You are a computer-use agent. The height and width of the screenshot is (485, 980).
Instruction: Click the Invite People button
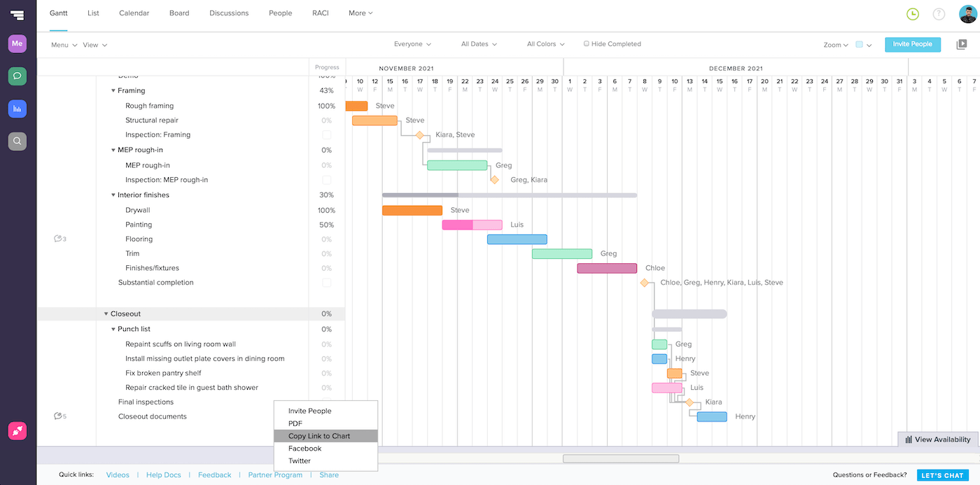[912, 44]
